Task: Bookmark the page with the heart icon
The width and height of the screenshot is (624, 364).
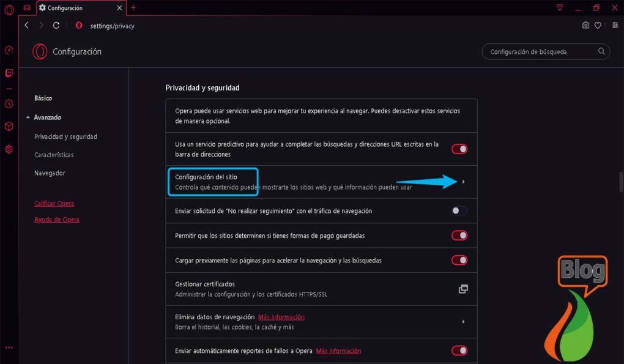Action: [x=598, y=26]
